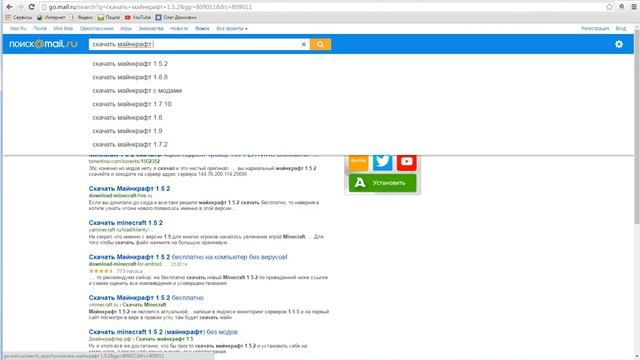
Task: Open result Скачать minecraft 1.5.2 from yaminecraft
Action: tap(126, 223)
